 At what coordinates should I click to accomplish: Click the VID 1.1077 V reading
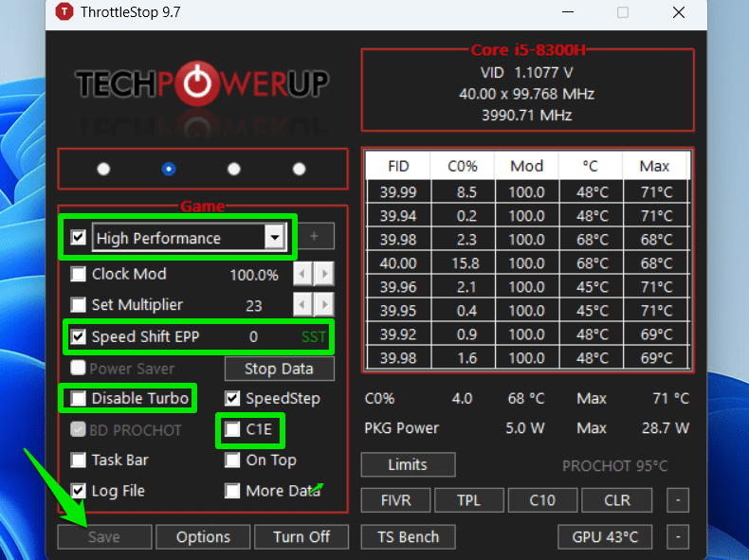tap(526, 73)
